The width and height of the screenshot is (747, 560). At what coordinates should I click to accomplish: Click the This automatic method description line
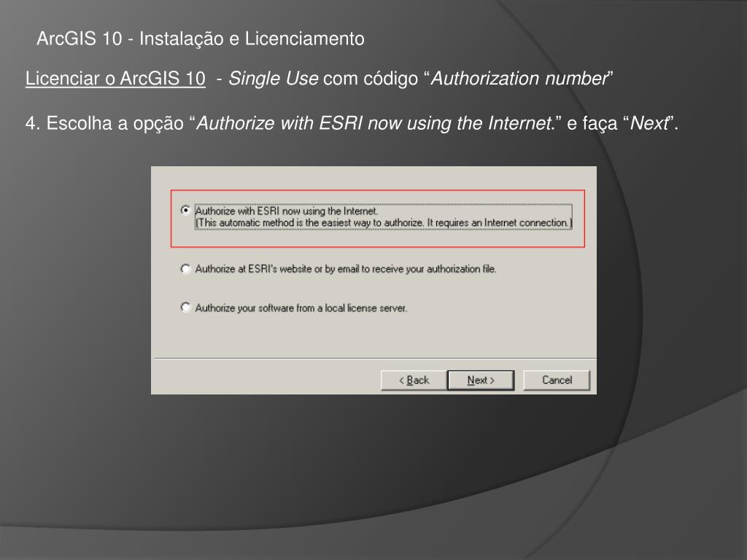pos(384,223)
